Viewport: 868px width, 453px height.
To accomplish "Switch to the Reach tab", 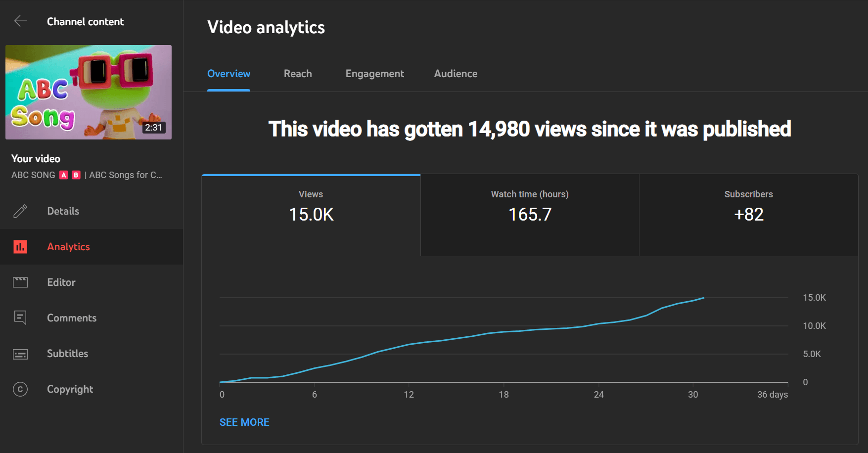I will (298, 74).
